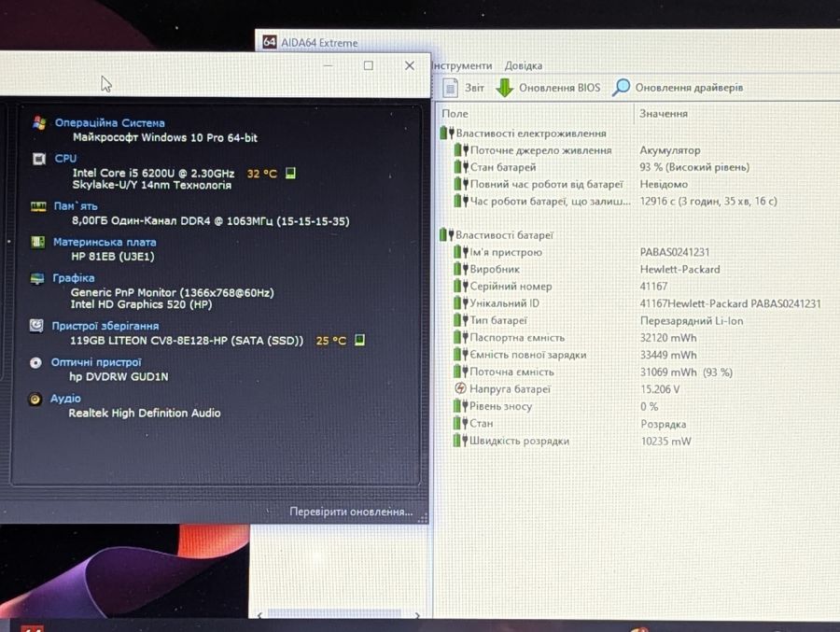The height and width of the screenshot is (632, 840).
Task: Click the motherboard icon
Action: click(x=37, y=243)
